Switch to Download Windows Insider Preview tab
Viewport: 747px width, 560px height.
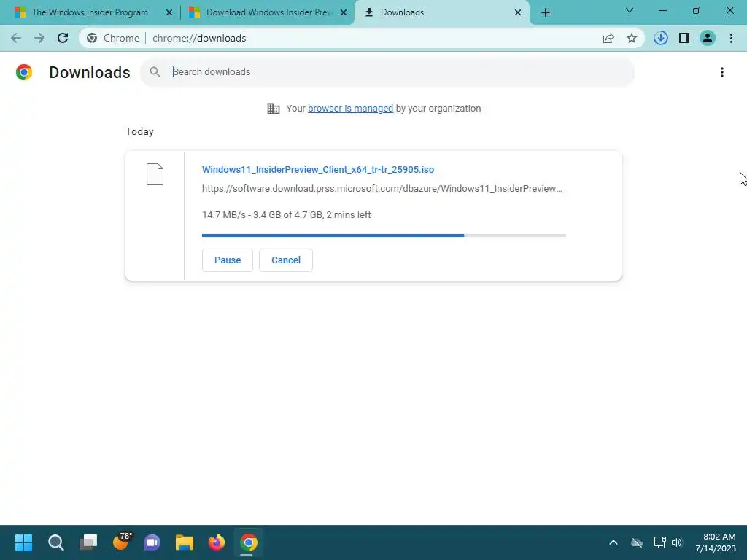pos(269,12)
